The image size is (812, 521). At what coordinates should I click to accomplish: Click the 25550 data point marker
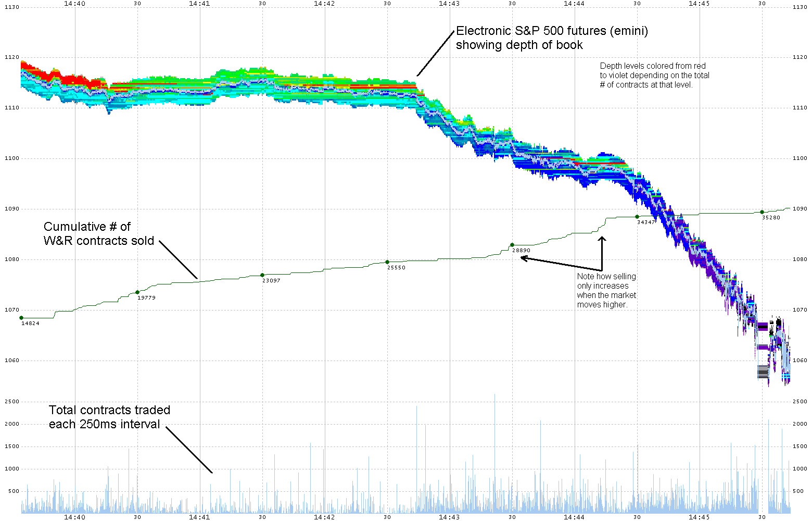[x=387, y=262]
